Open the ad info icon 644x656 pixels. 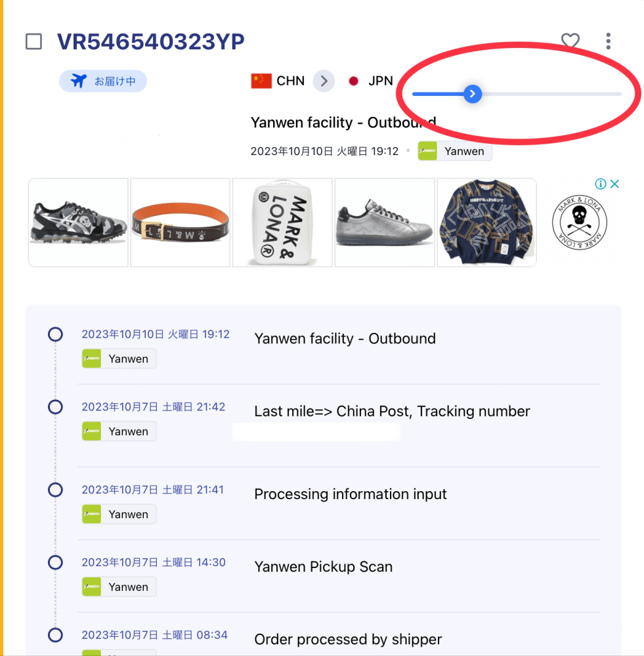[601, 184]
